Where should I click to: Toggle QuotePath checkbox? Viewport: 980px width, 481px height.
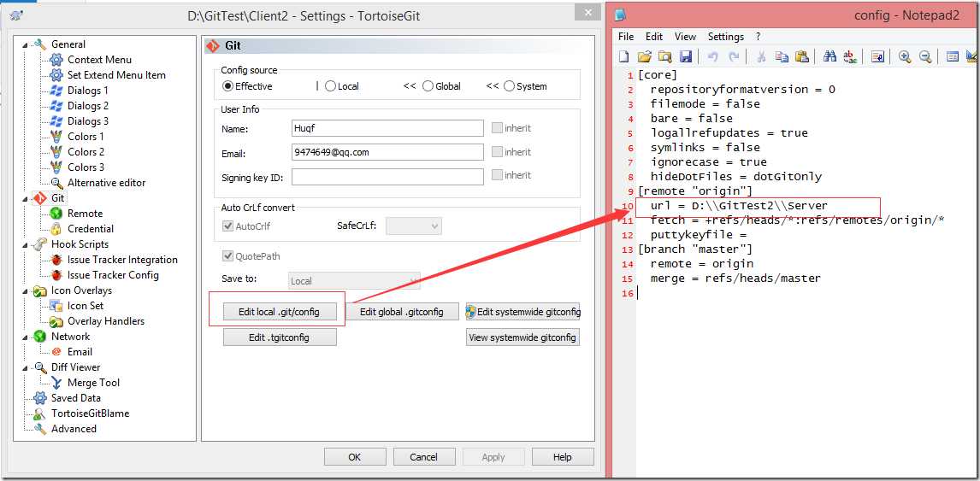(x=227, y=256)
